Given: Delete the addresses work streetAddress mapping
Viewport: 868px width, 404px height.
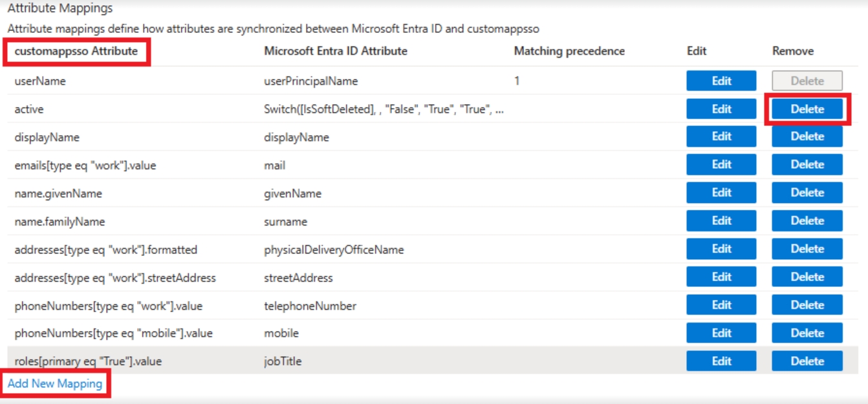Looking at the screenshot, I should [x=807, y=277].
